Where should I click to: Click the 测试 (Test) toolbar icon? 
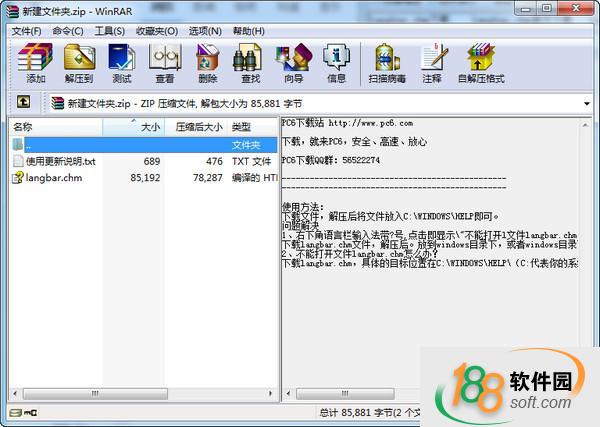pyautogui.click(x=122, y=63)
